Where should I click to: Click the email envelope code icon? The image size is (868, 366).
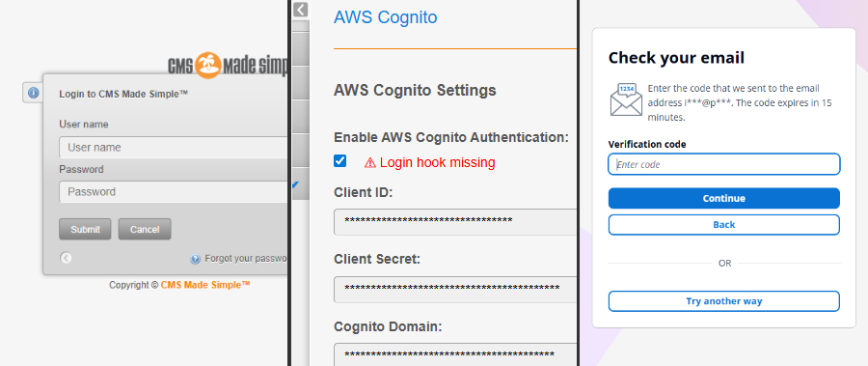pyautogui.click(x=626, y=99)
